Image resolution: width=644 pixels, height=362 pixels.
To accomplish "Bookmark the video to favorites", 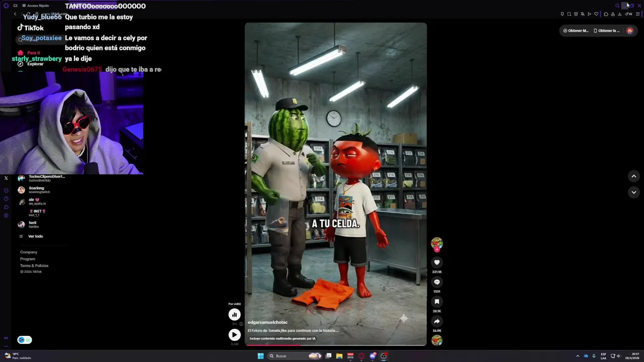I will [x=437, y=302].
